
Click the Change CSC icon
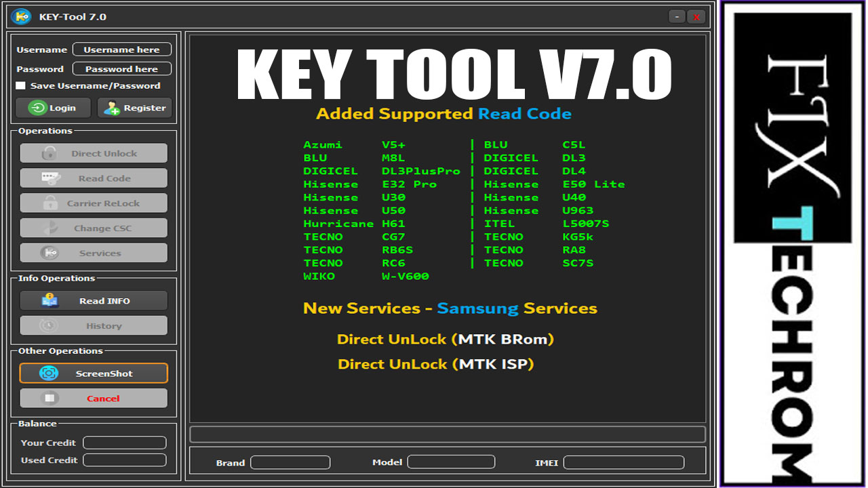point(50,228)
